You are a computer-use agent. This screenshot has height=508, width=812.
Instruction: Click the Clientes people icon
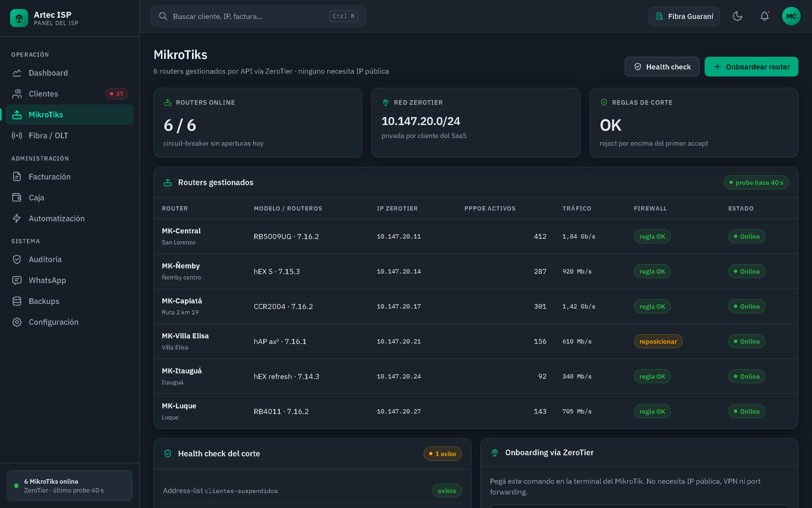tap(17, 94)
